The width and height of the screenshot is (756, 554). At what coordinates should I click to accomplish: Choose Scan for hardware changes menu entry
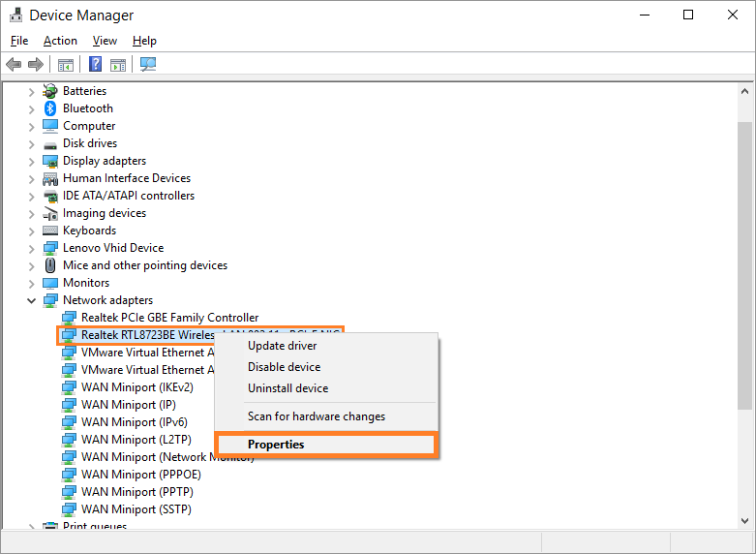click(x=326, y=415)
